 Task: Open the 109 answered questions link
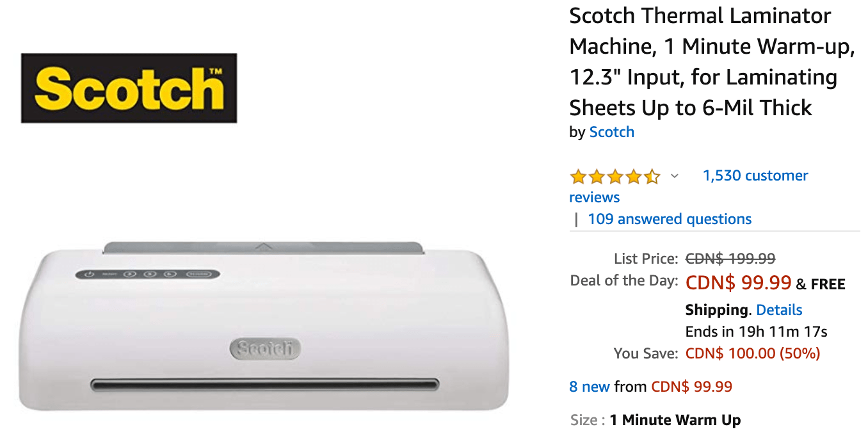670,219
